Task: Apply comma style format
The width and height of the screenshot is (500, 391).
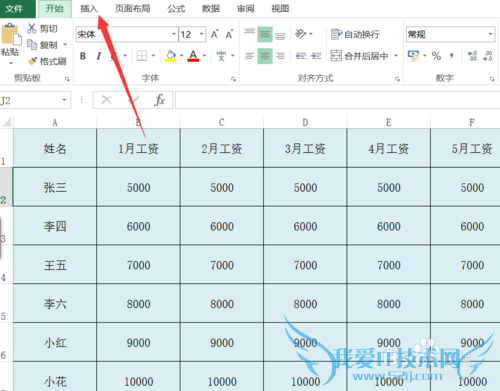Action: 451,56
